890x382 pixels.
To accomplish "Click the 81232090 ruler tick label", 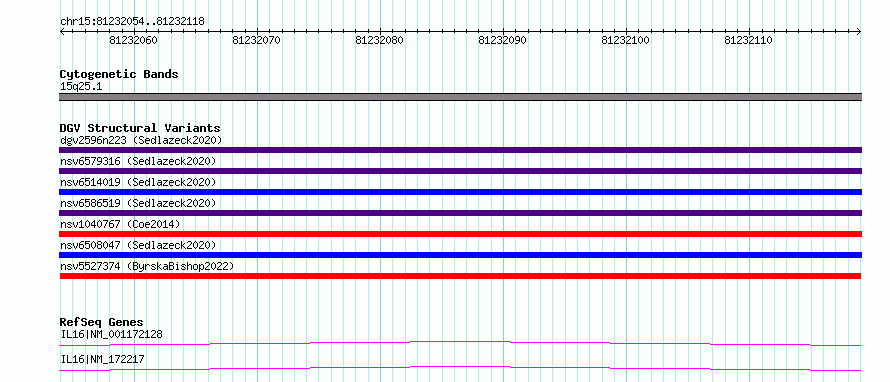I will (502, 40).
